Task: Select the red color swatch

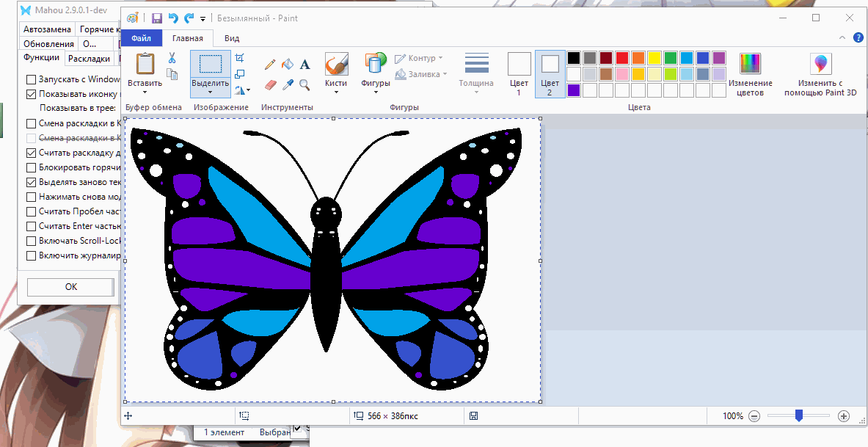Action: tap(622, 57)
